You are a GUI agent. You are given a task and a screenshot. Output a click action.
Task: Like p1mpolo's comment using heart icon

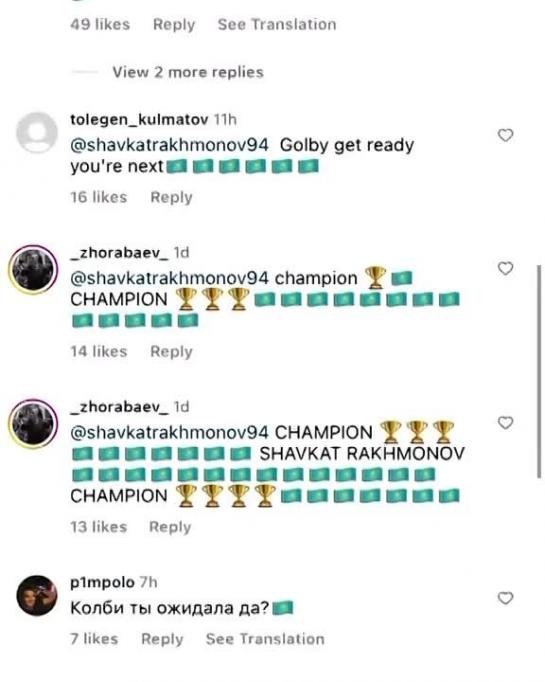tap(505, 598)
